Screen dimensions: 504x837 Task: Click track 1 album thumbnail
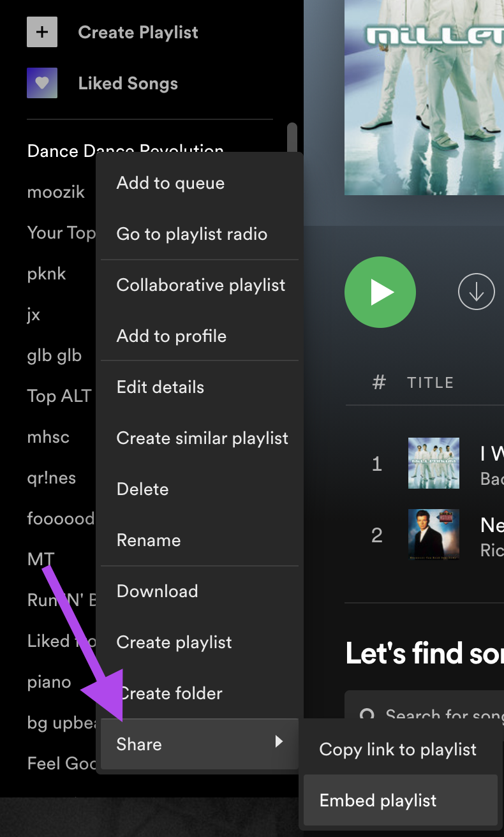(434, 463)
